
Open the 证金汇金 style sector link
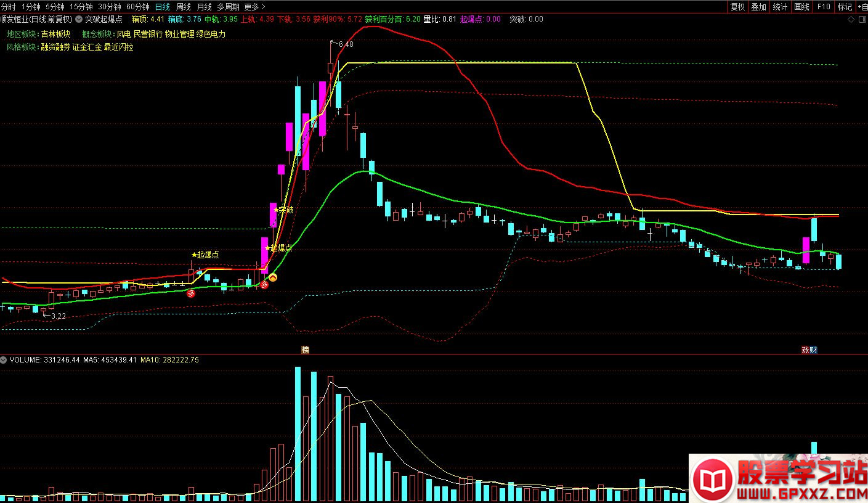pyautogui.click(x=87, y=47)
